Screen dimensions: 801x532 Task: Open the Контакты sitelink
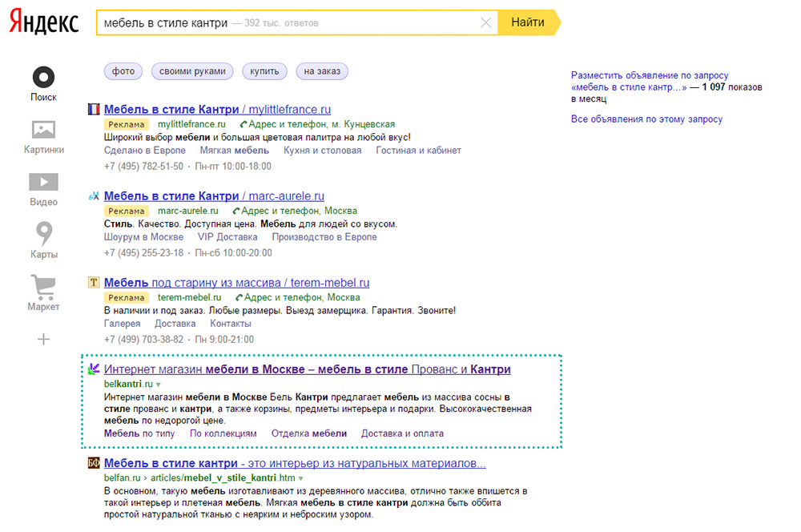coord(231,324)
